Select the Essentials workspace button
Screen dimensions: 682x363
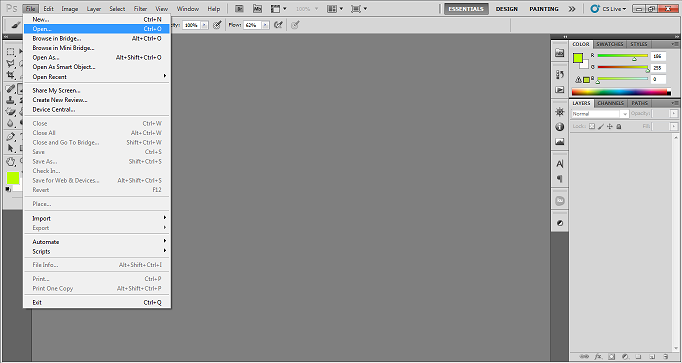click(x=466, y=9)
